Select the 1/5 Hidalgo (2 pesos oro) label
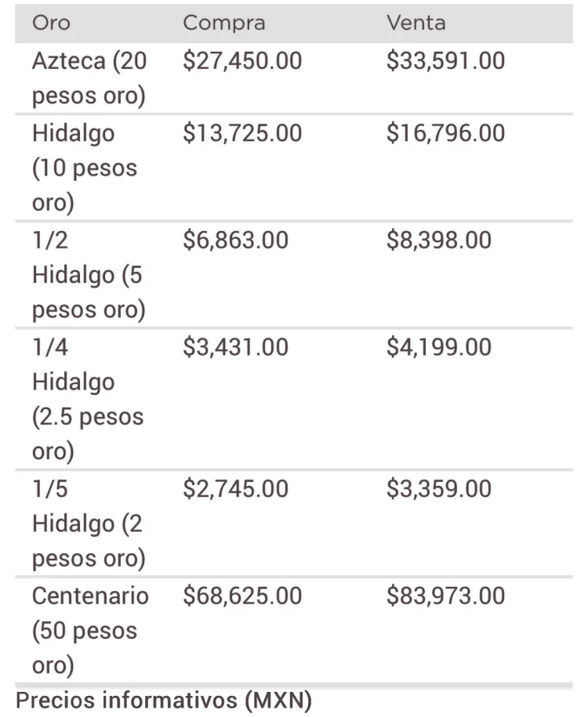This screenshot has height=717, width=588. [88, 523]
